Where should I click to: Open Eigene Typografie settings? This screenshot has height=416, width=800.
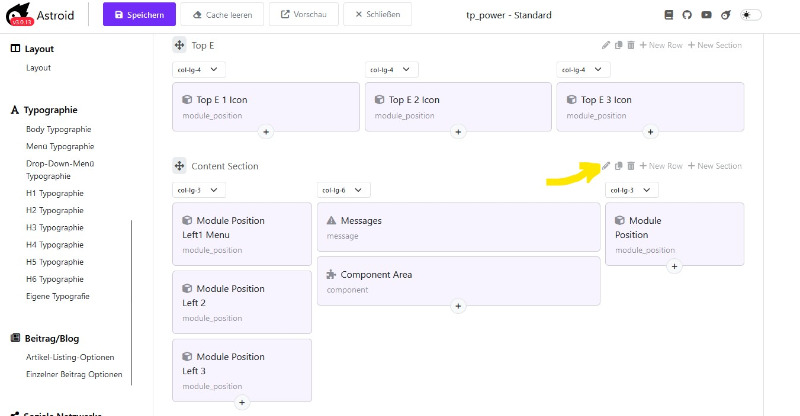[58, 296]
